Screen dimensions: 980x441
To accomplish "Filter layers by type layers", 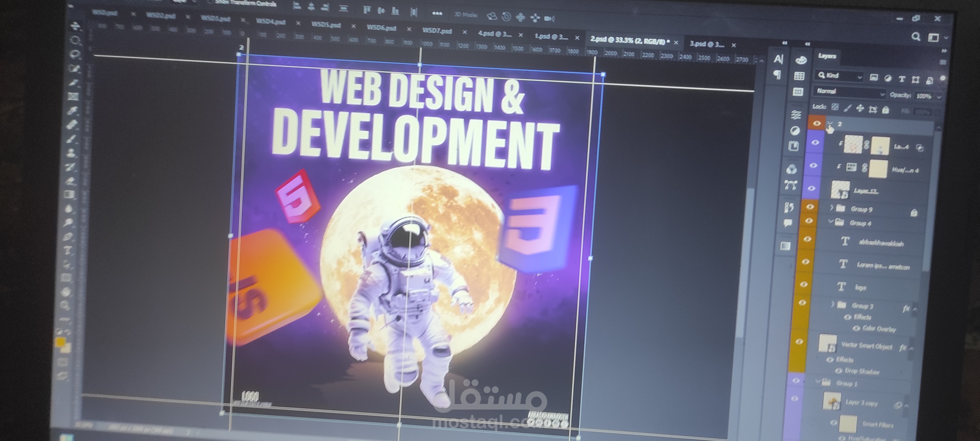I will tap(902, 79).
